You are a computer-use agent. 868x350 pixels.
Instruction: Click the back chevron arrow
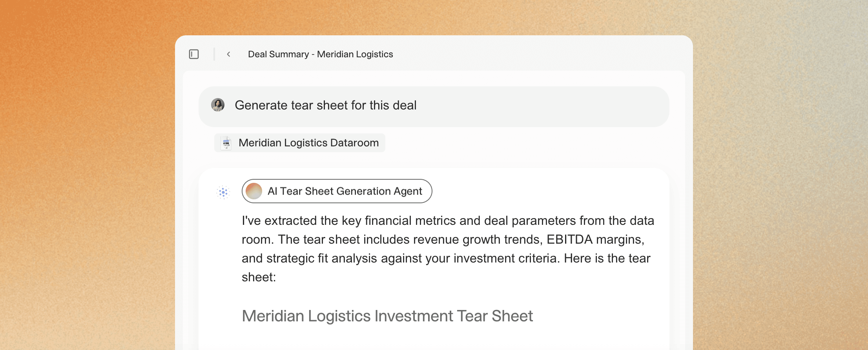[x=229, y=54]
